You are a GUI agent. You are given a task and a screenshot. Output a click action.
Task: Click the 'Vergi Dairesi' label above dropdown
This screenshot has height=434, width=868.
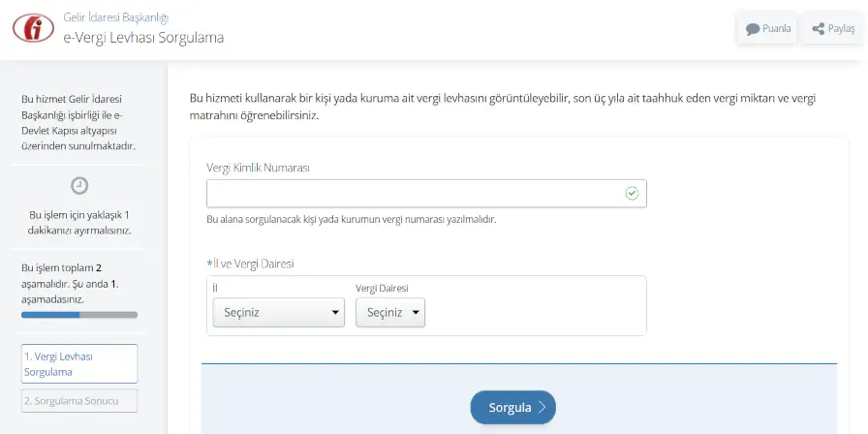[382, 288]
